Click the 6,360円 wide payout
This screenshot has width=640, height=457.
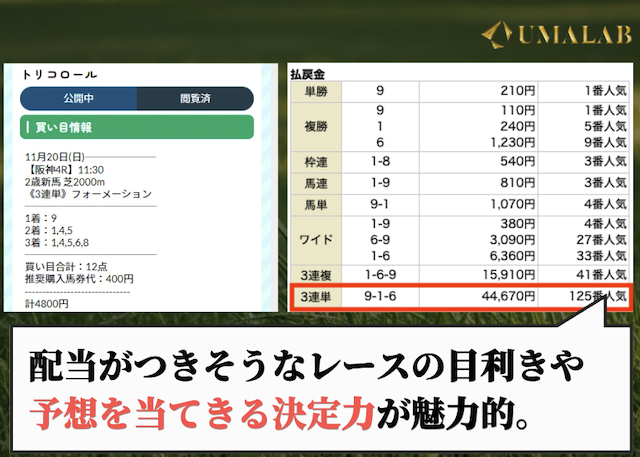pos(513,256)
